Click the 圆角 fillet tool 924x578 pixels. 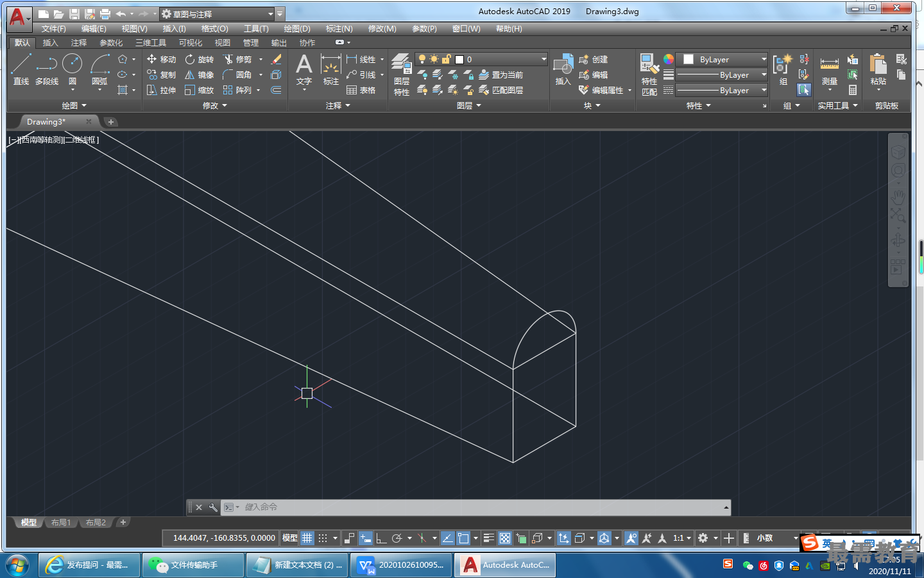(237, 74)
